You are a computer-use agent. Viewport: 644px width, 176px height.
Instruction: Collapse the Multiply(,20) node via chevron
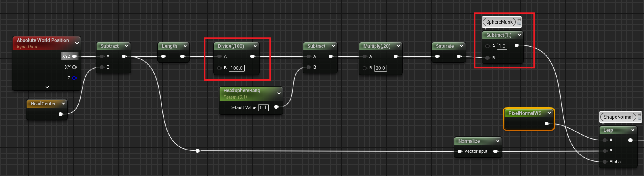398,46
